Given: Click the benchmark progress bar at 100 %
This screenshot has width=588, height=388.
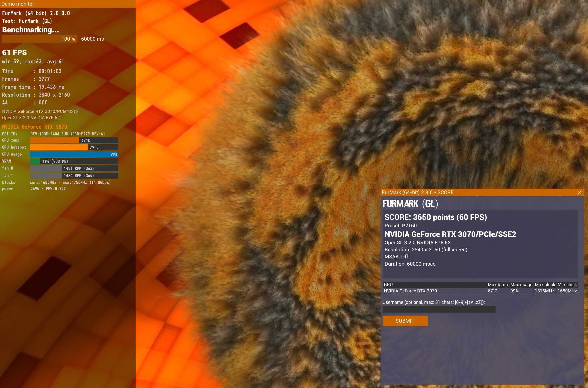Looking at the screenshot, I should [x=39, y=39].
